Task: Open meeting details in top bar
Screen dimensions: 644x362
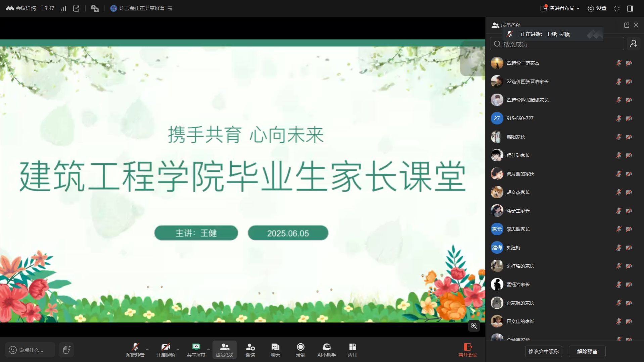Action: (21, 8)
